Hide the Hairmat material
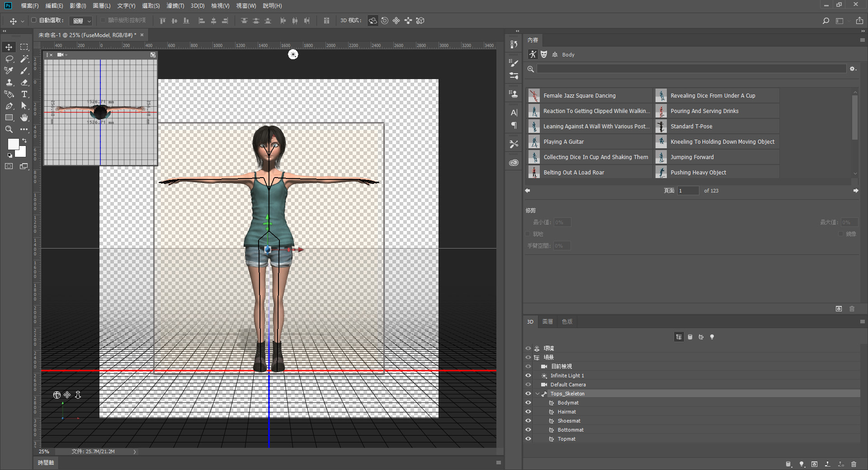This screenshot has width=868, height=470. (x=528, y=412)
